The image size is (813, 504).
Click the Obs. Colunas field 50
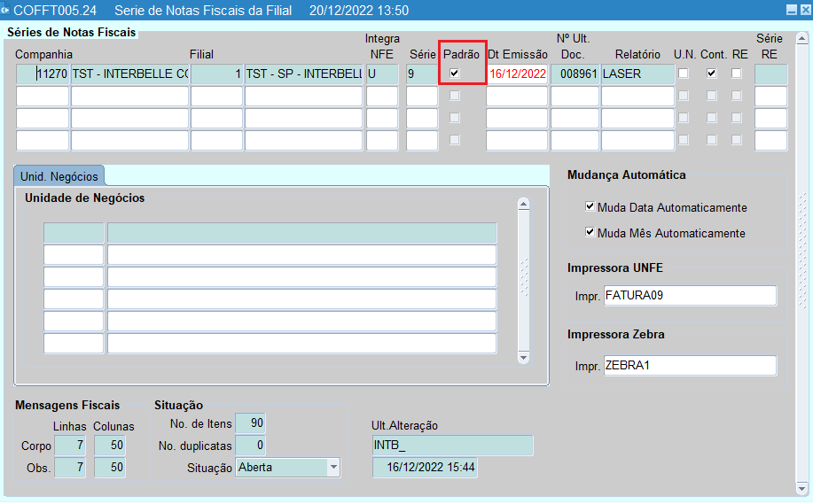coord(109,467)
